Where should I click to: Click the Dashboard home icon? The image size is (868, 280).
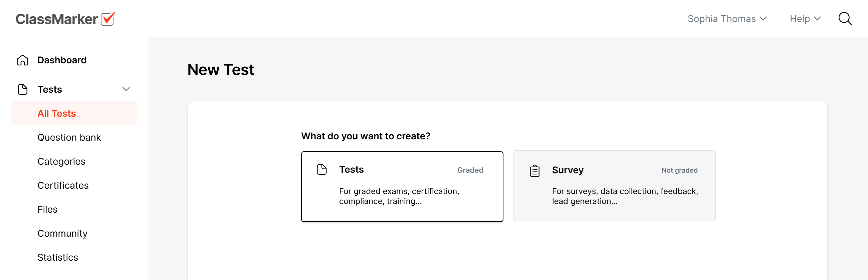coord(23,60)
